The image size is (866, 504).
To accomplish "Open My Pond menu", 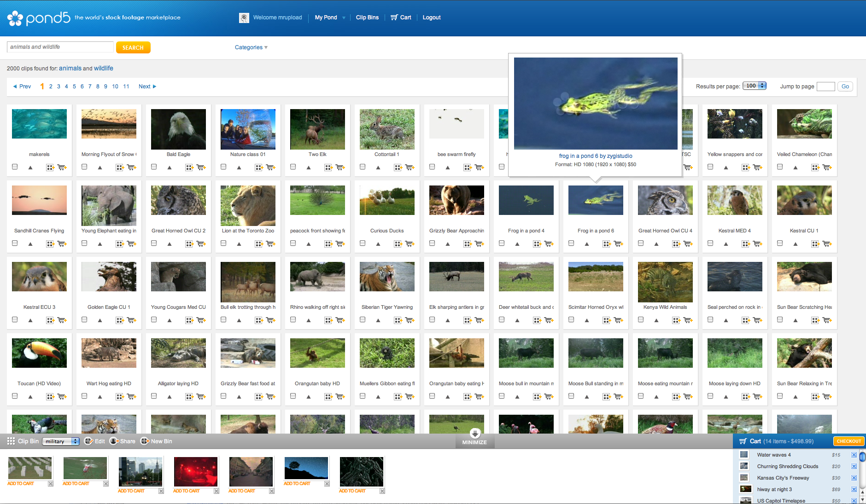I will coord(326,17).
